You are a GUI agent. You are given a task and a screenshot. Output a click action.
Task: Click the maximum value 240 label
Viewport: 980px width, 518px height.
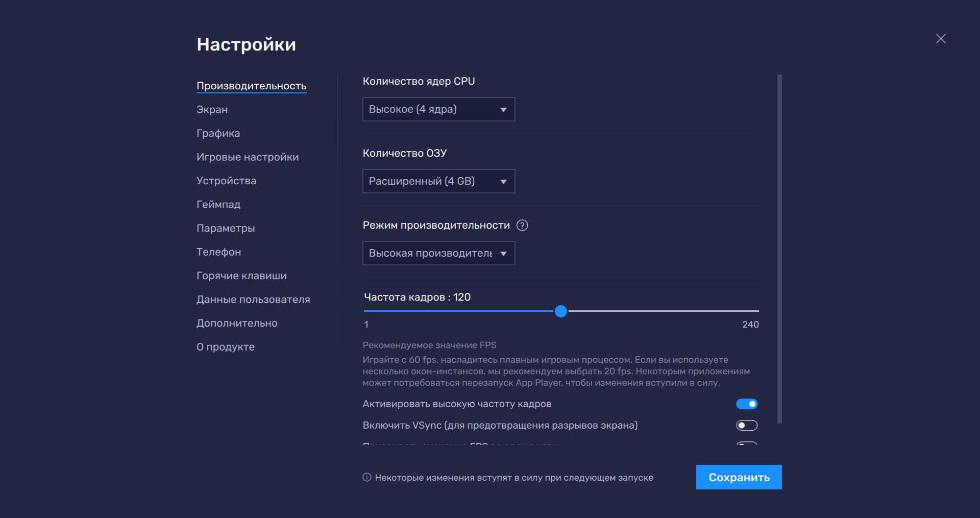(750, 325)
